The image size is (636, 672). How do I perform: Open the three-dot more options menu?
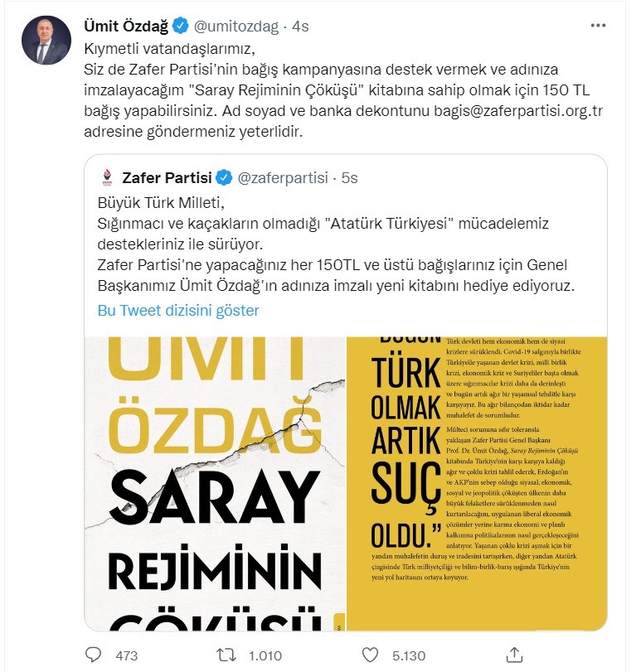tap(598, 26)
